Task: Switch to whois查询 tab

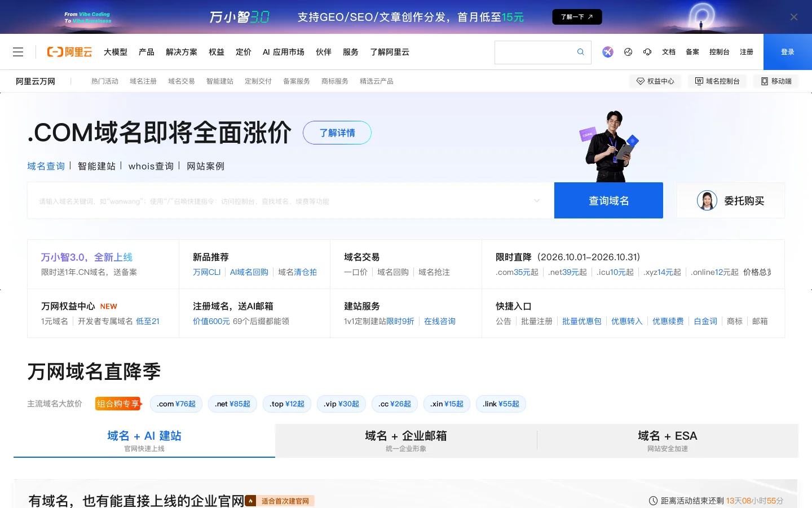Action: click(x=151, y=166)
